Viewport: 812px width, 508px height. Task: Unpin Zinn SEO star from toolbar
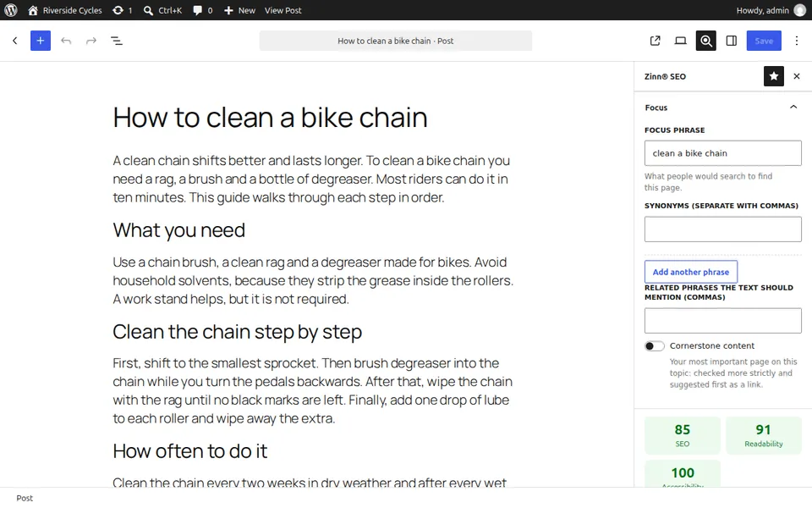(x=774, y=76)
